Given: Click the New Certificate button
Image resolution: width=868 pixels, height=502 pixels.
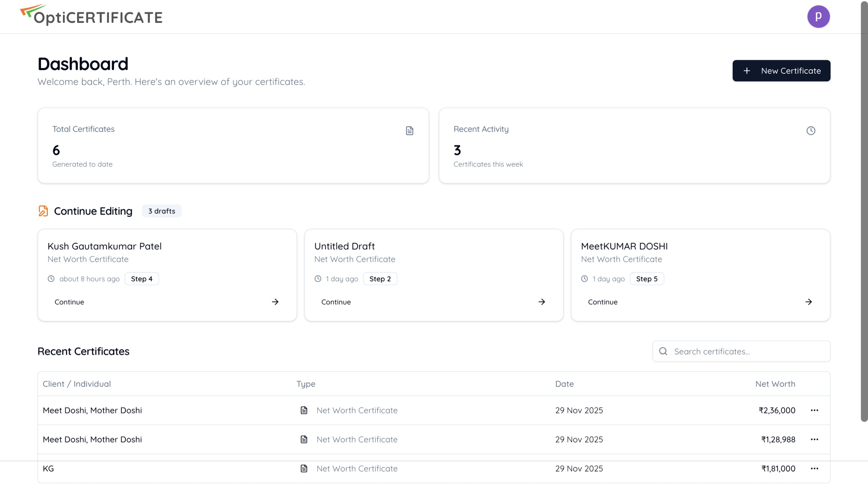Looking at the screenshot, I should [781, 71].
